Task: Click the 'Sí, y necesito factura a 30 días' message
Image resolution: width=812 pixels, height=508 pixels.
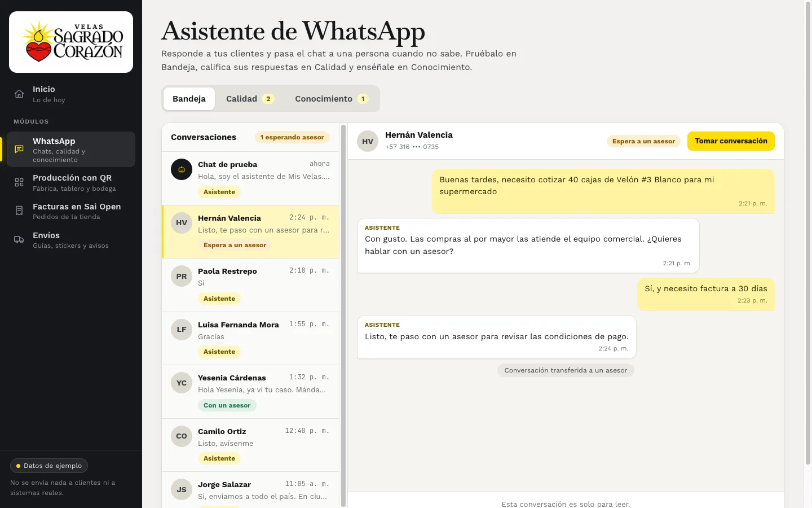Action: pyautogui.click(x=706, y=294)
